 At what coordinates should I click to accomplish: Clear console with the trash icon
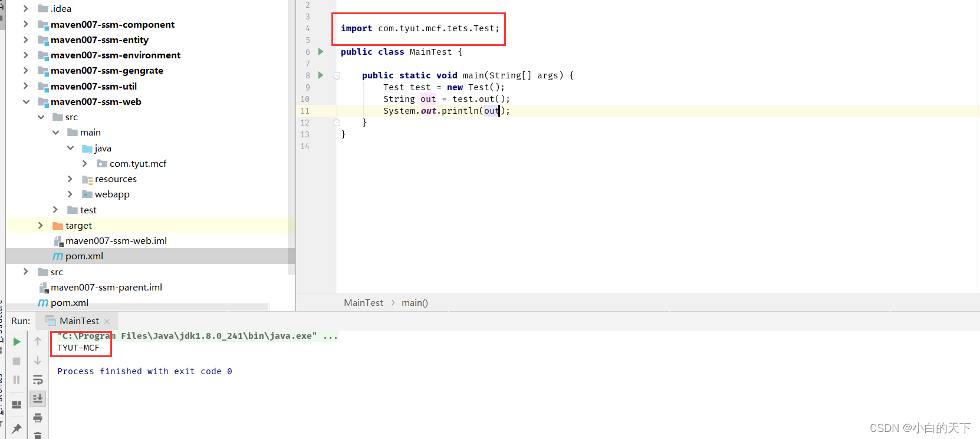[x=38, y=435]
